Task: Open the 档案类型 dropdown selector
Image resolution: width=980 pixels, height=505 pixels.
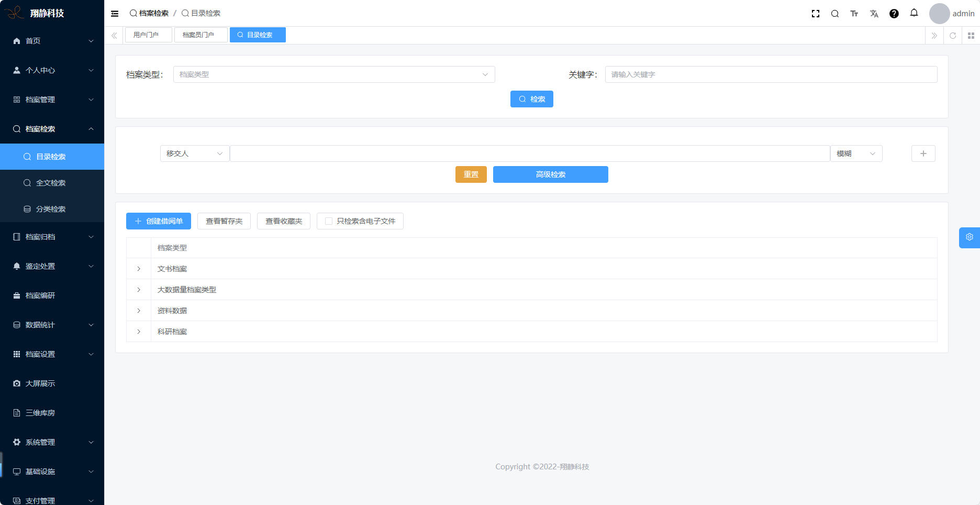Action: coord(333,74)
